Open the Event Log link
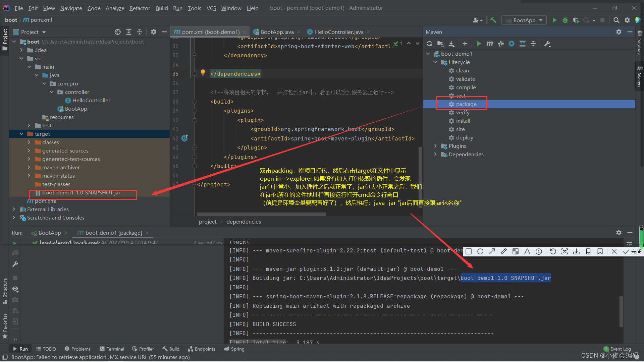The width and height of the screenshot is (644, 362). (620, 349)
